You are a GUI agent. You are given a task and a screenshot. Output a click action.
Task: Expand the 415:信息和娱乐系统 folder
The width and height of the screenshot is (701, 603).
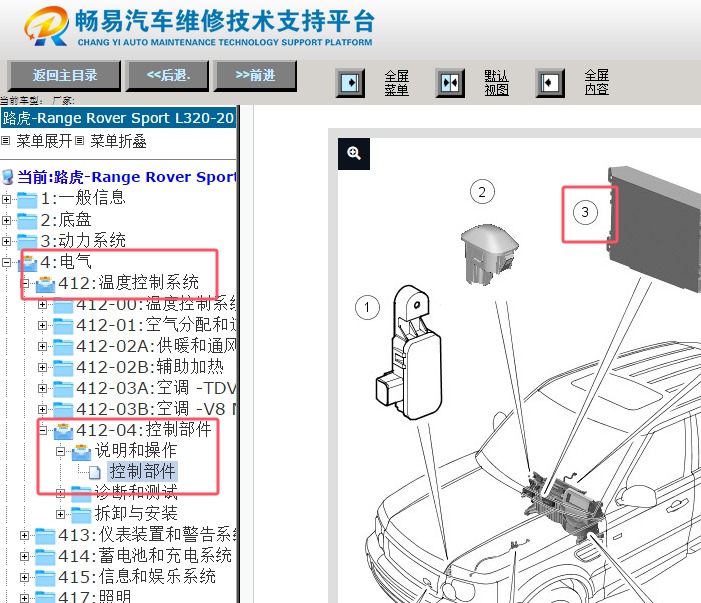25,578
